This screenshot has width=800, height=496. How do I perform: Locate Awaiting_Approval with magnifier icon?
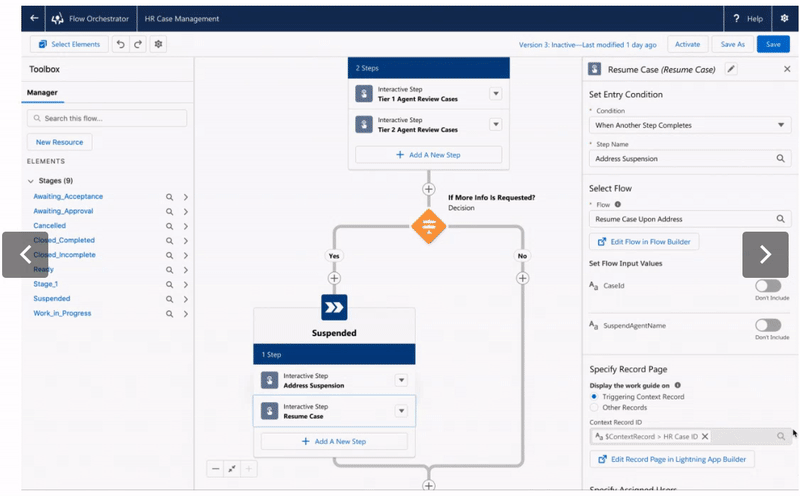click(169, 212)
